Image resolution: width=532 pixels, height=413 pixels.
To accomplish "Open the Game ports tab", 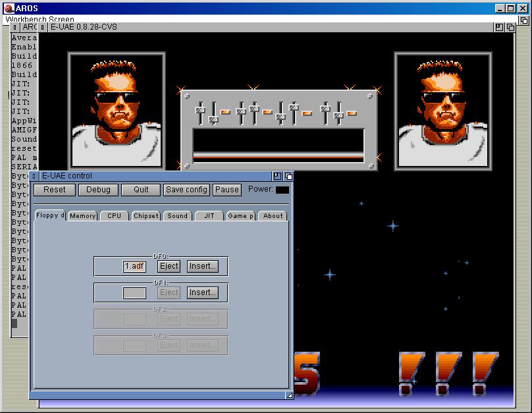I will tap(241, 216).
